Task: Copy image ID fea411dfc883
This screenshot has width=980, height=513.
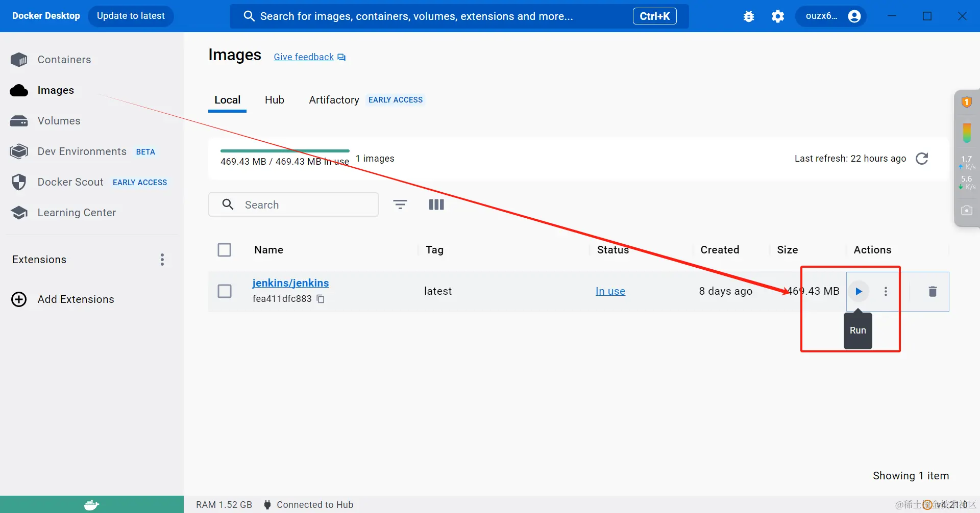Action: pos(321,299)
